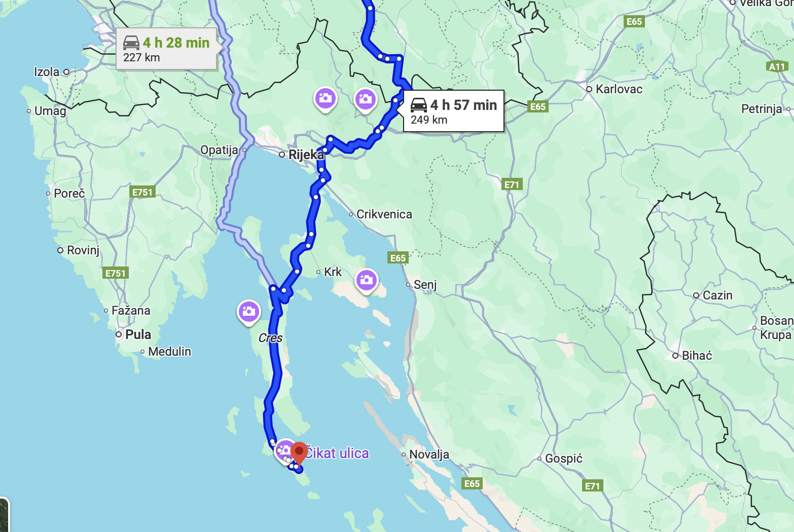Image resolution: width=794 pixels, height=532 pixels.
Task: Select the Rijeka city label
Action: coord(306,155)
